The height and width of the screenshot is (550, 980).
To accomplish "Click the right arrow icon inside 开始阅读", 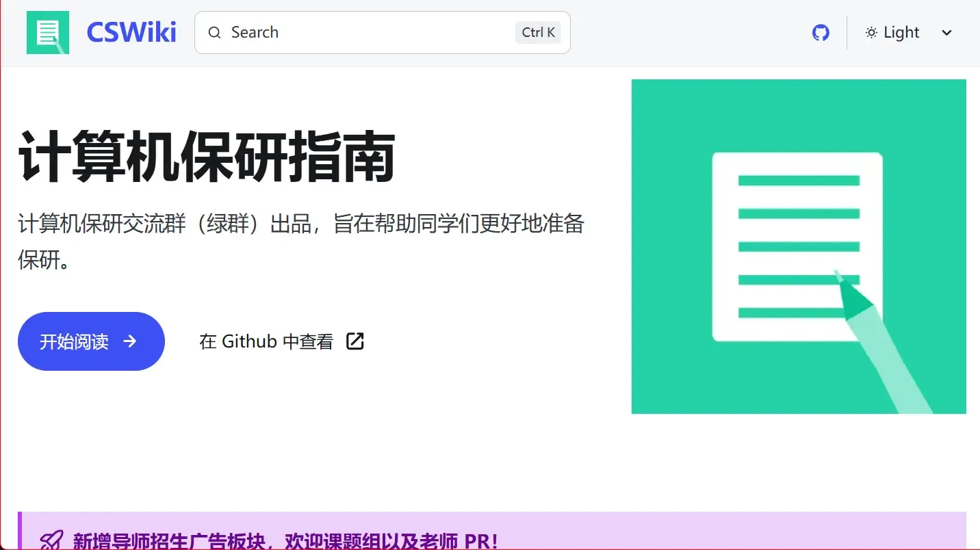I will point(130,341).
